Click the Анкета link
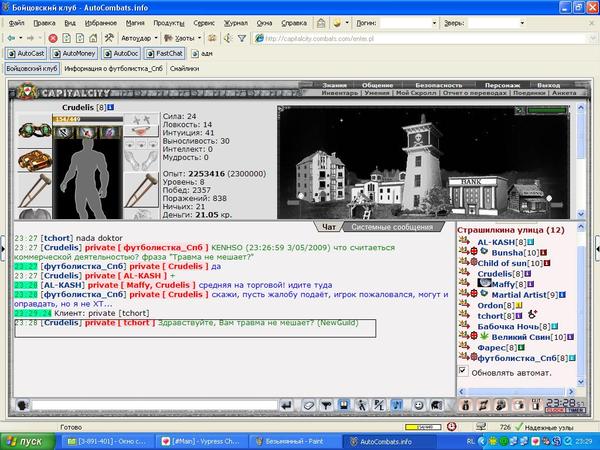Image resolution: width=600 pixels, height=450 pixels. [564, 93]
